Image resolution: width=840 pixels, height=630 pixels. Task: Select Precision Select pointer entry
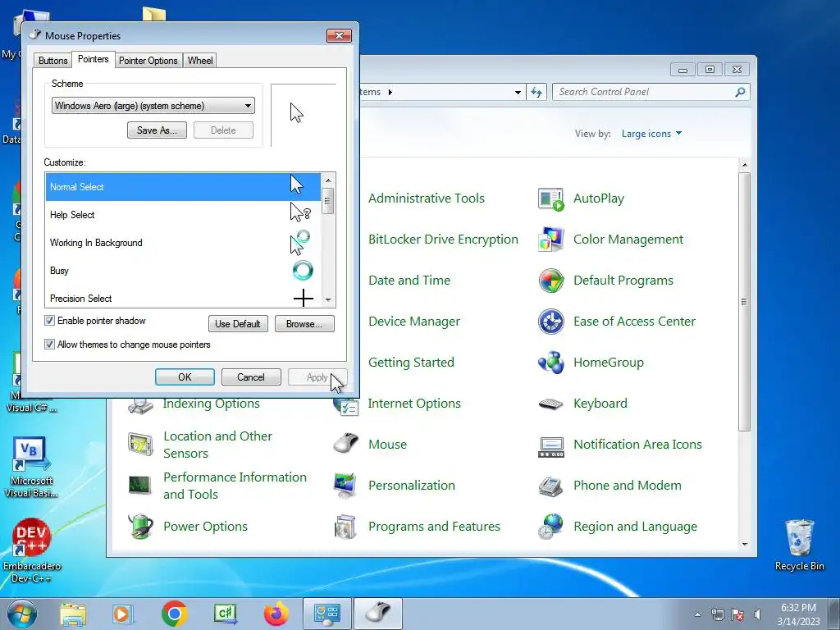coord(183,297)
